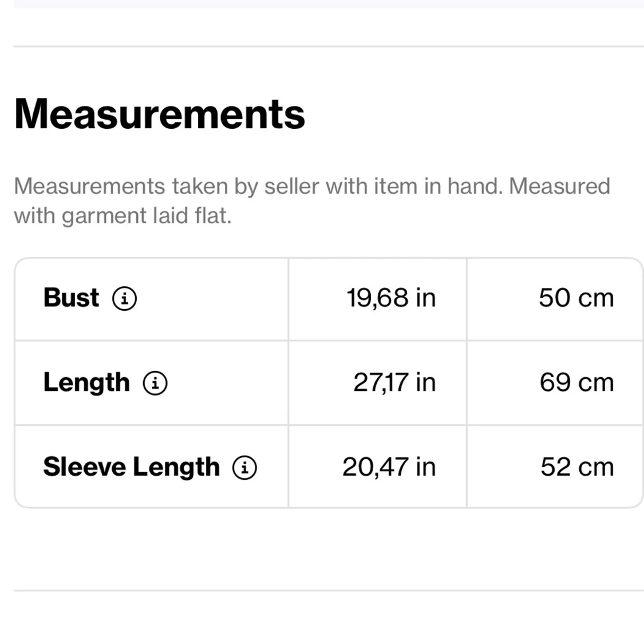Click the 19,68 in bust value

[391, 298]
